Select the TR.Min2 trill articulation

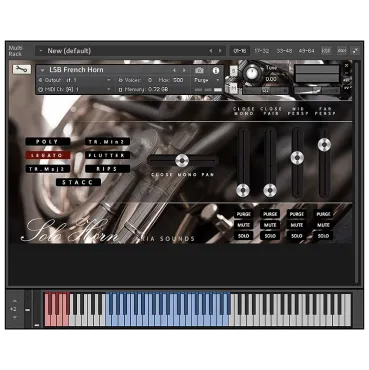[107, 142]
